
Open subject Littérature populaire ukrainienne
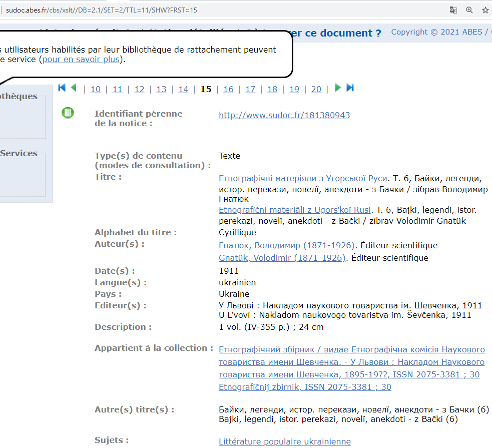coord(284,441)
